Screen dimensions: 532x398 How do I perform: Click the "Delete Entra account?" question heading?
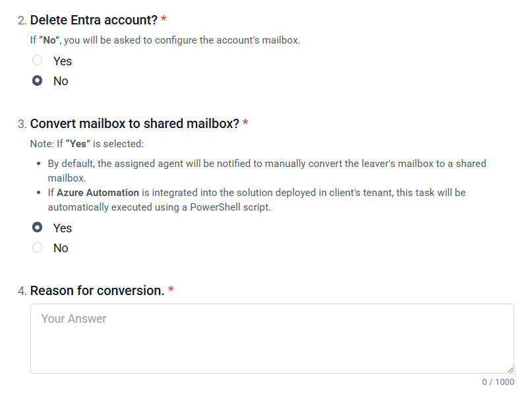coord(94,20)
